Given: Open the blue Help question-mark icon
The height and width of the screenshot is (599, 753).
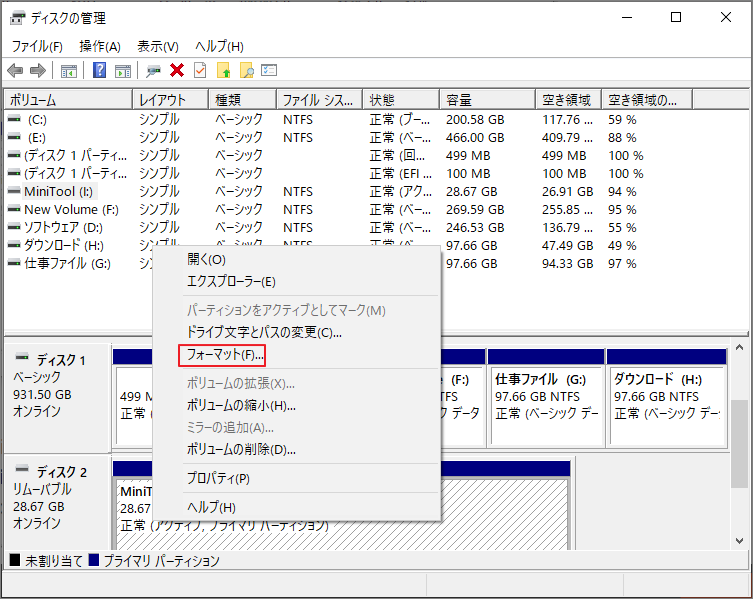Looking at the screenshot, I should tap(99, 71).
